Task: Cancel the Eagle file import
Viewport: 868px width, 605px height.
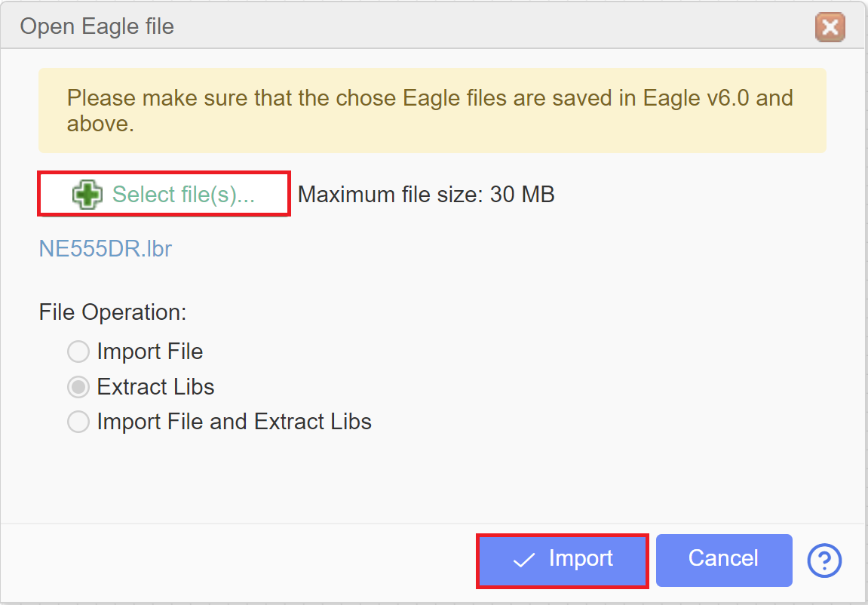Action: tap(724, 560)
